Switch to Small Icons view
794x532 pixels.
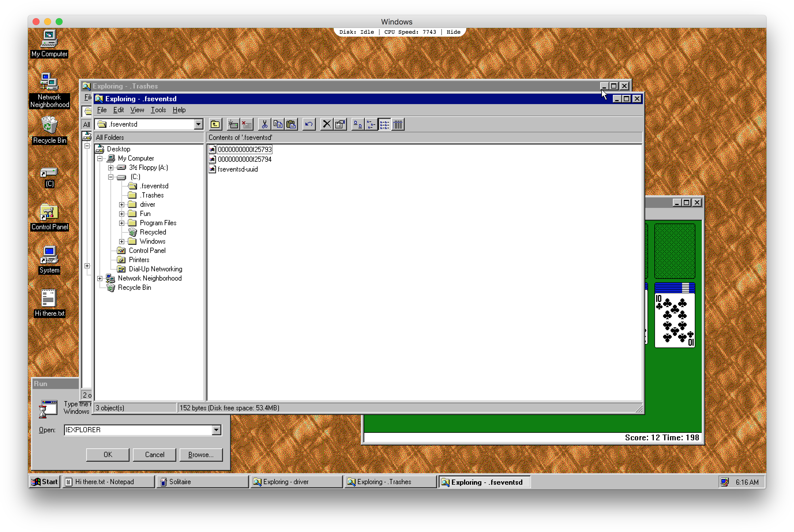click(x=371, y=125)
